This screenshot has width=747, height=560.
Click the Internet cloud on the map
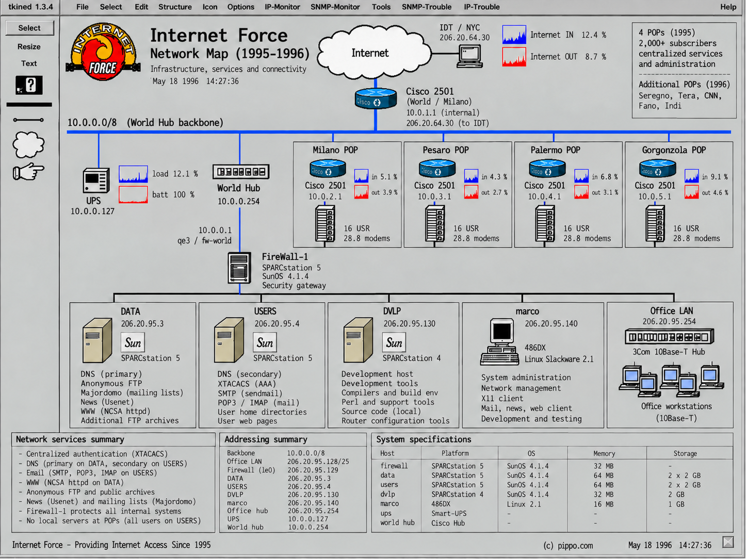375,52
